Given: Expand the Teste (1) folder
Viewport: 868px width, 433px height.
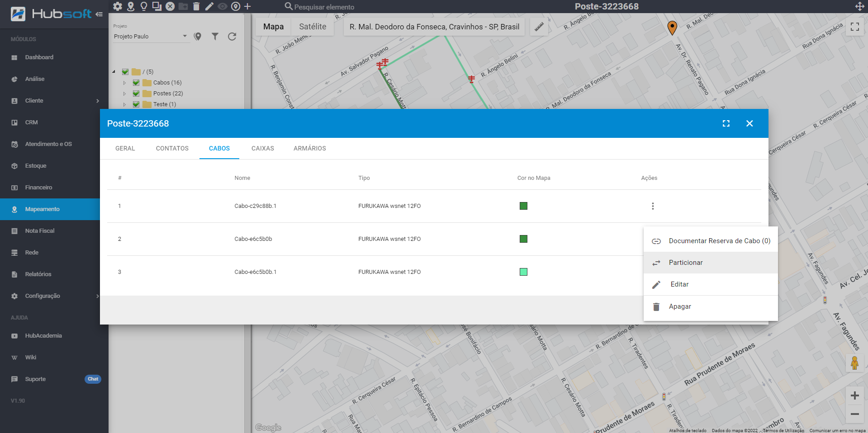Looking at the screenshot, I should [124, 104].
